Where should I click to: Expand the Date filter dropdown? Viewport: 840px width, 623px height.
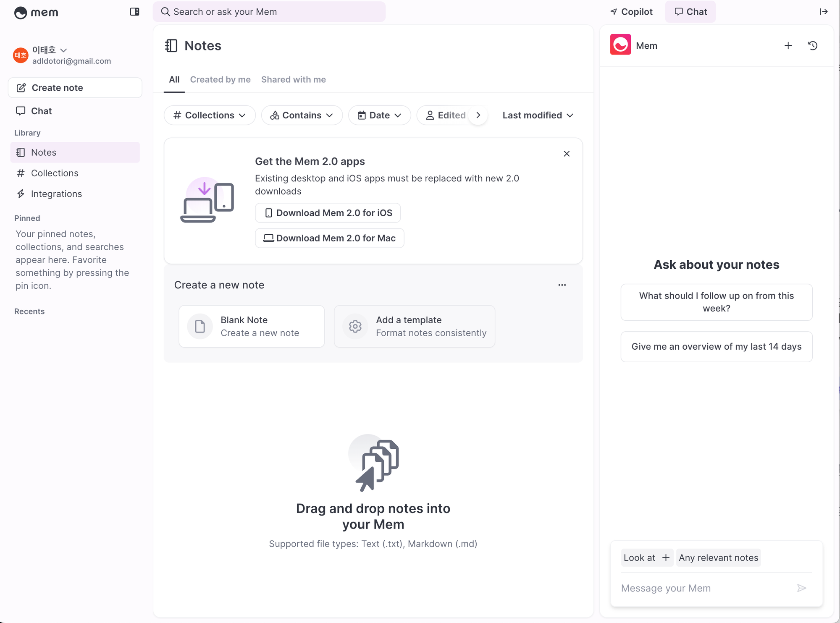(379, 115)
